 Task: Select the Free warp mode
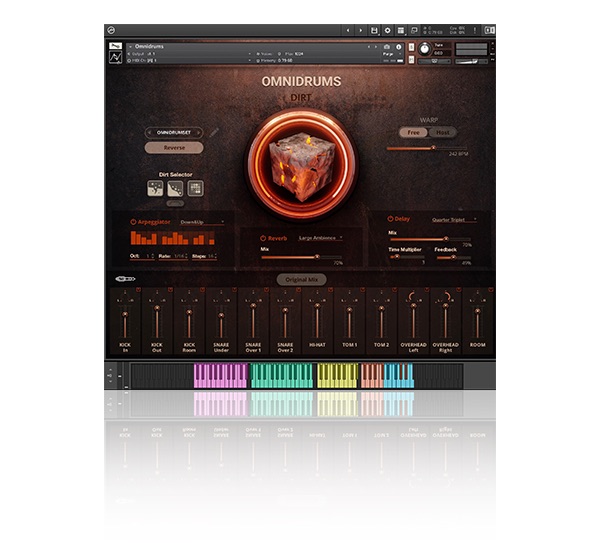412,132
